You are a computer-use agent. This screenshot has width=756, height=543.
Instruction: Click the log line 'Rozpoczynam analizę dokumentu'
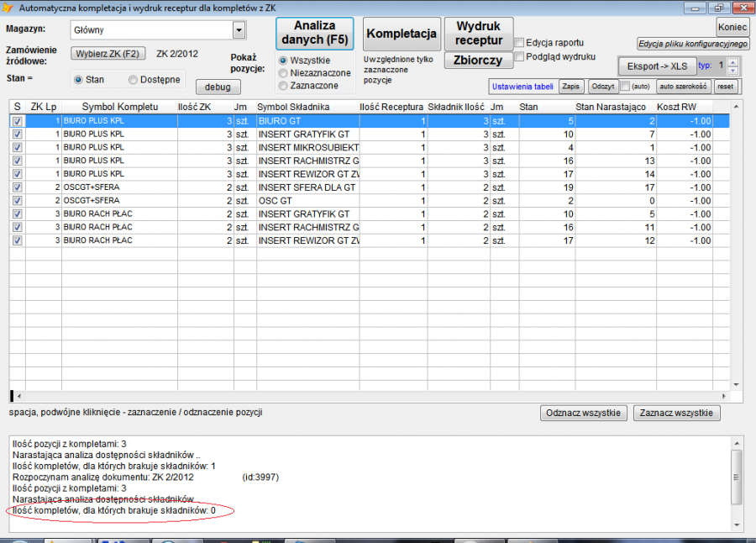[x=103, y=477]
